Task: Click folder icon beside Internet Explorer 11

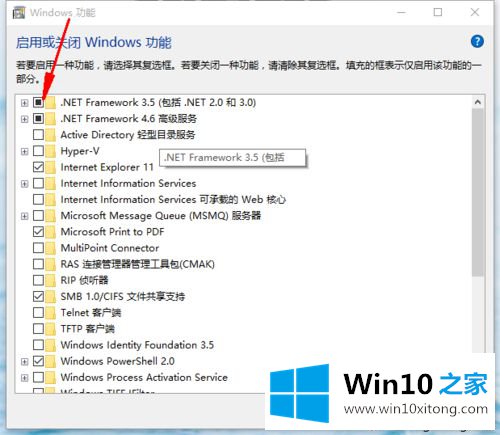Action: 50,167
